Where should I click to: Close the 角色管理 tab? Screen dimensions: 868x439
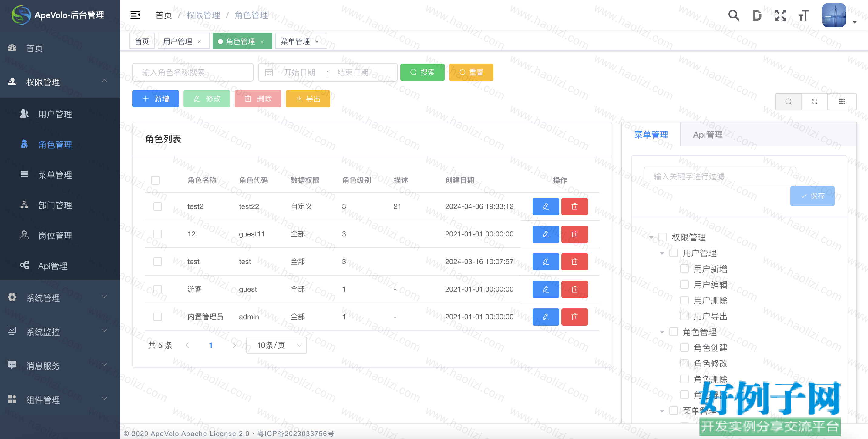click(x=262, y=42)
